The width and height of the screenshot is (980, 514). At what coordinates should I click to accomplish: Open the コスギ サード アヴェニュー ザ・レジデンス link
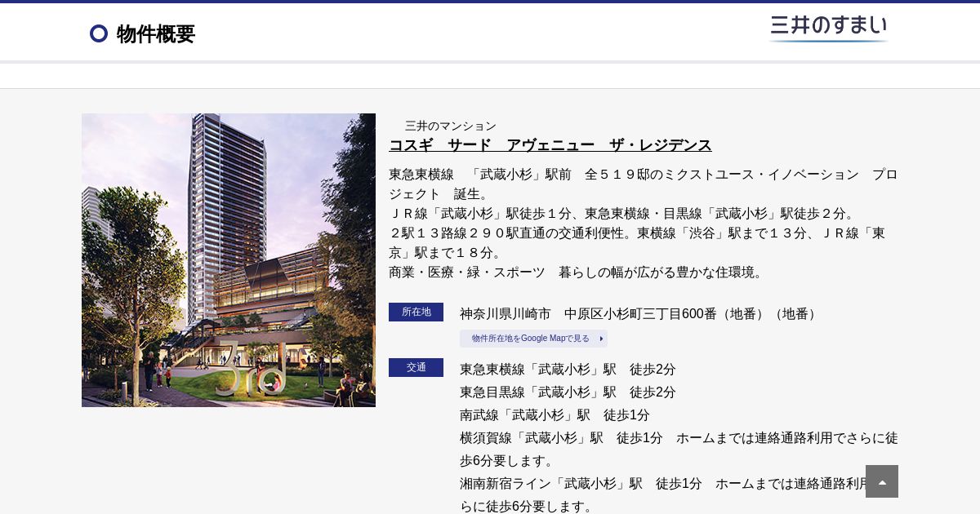point(550,145)
